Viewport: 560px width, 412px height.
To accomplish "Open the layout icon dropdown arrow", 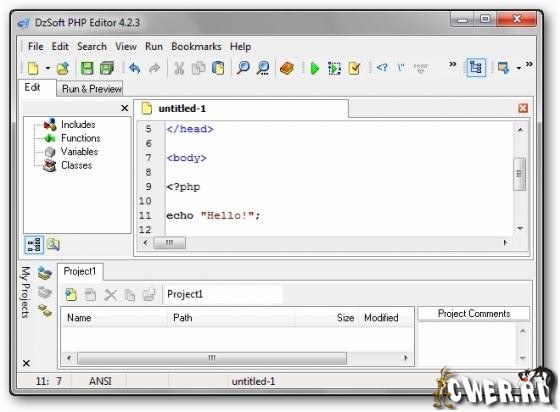I will [x=518, y=68].
